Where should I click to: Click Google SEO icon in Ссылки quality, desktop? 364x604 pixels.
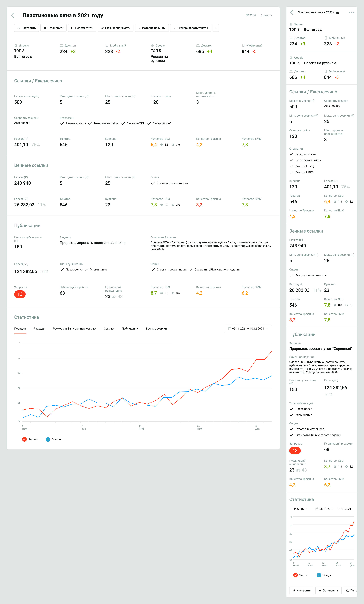[x=173, y=145]
